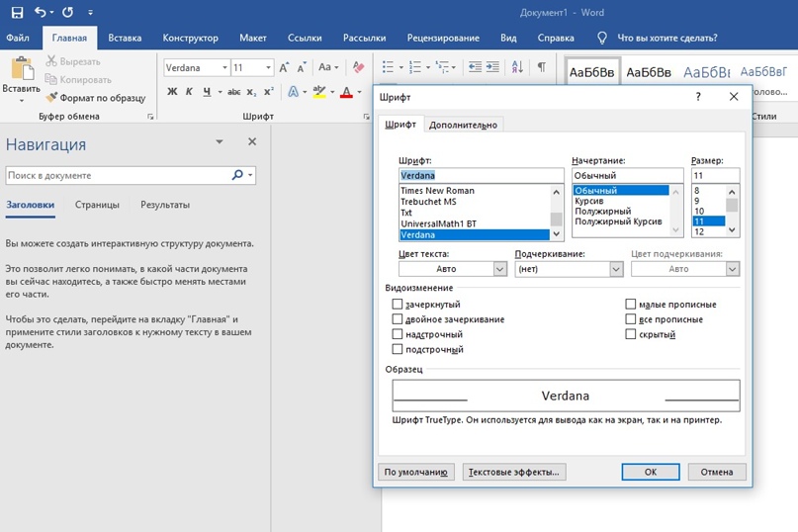Screen dimensions: 798x532
Task: Click the Вырезать scissors icon
Action: 50,61
